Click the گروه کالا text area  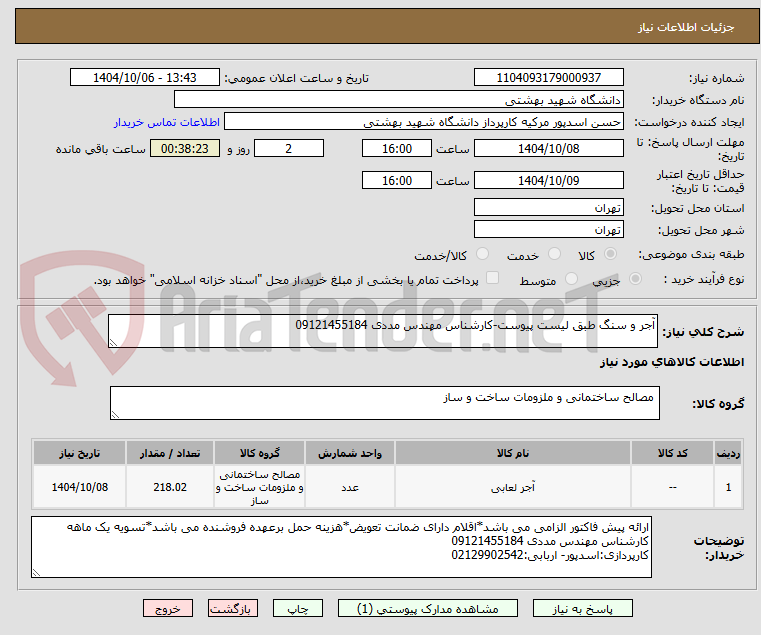tap(385, 403)
